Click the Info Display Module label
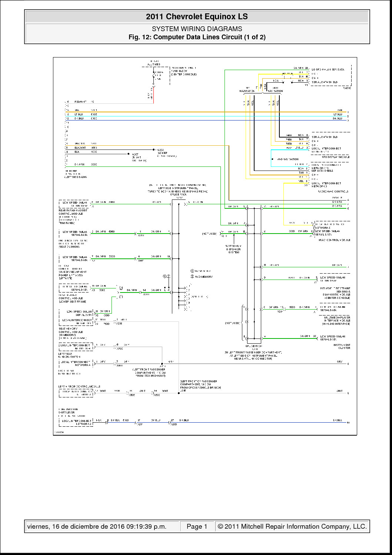This screenshot has height=555, width=392. (x=335, y=157)
